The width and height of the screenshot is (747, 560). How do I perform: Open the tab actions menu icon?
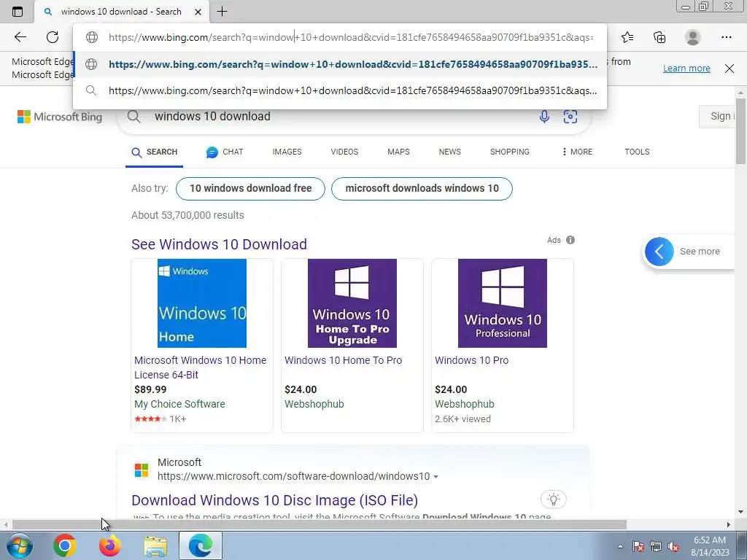tap(18, 12)
